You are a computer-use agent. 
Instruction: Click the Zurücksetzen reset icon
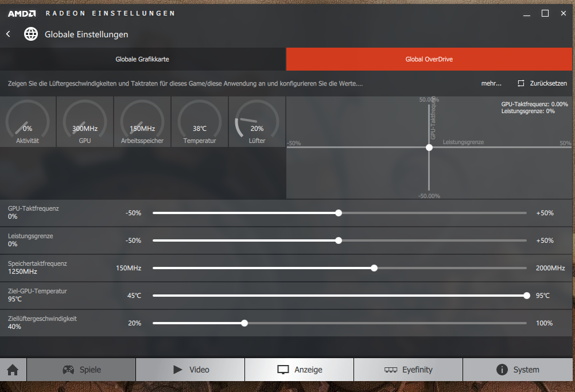coord(520,83)
